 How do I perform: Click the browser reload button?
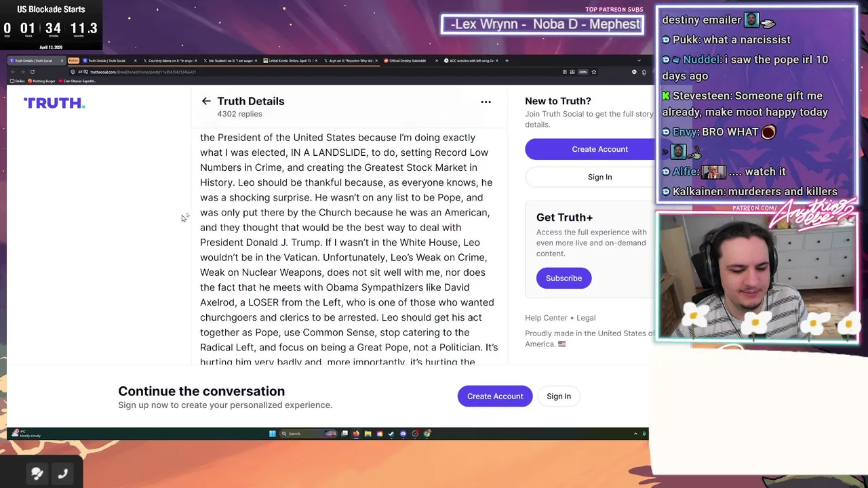tap(32, 72)
